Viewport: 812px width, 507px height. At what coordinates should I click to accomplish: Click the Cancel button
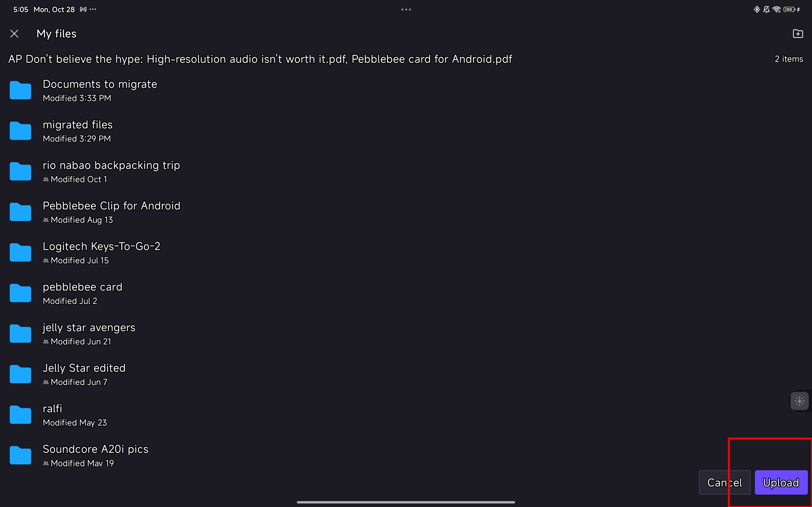click(x=724, y=483)
